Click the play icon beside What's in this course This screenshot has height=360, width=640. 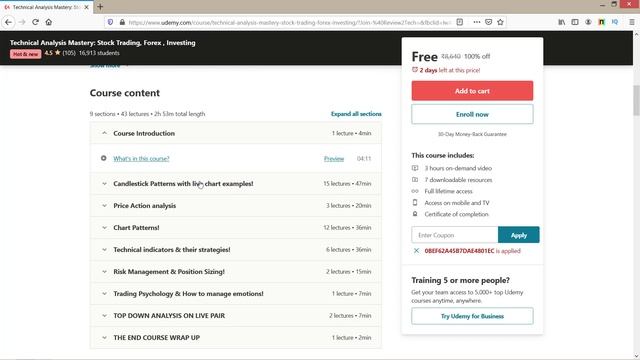click(104, 158)
